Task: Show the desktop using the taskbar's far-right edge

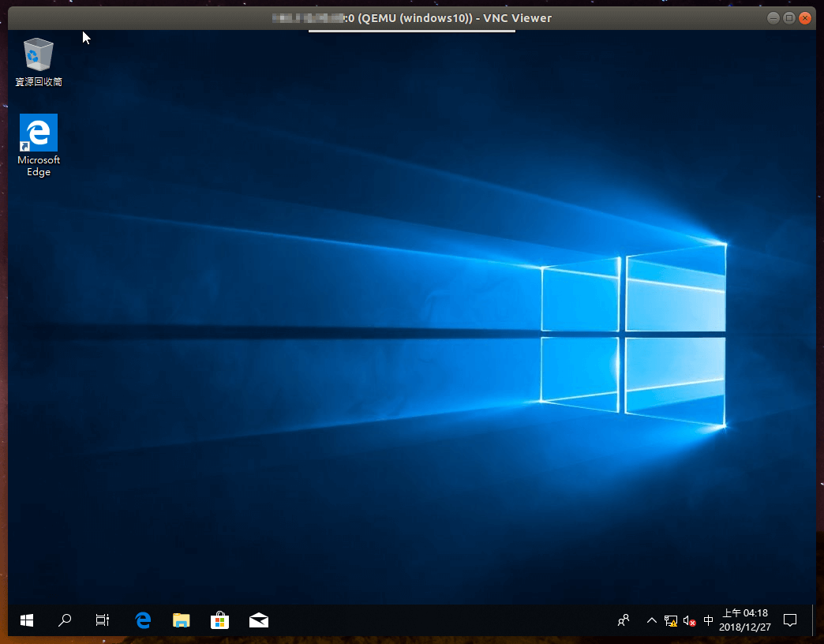Action: 817,620
